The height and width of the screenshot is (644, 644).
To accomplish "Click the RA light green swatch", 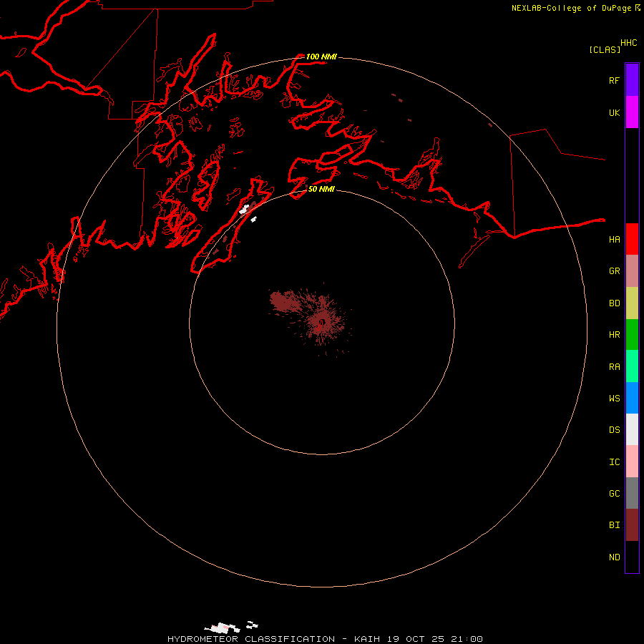I will [632, 366].
